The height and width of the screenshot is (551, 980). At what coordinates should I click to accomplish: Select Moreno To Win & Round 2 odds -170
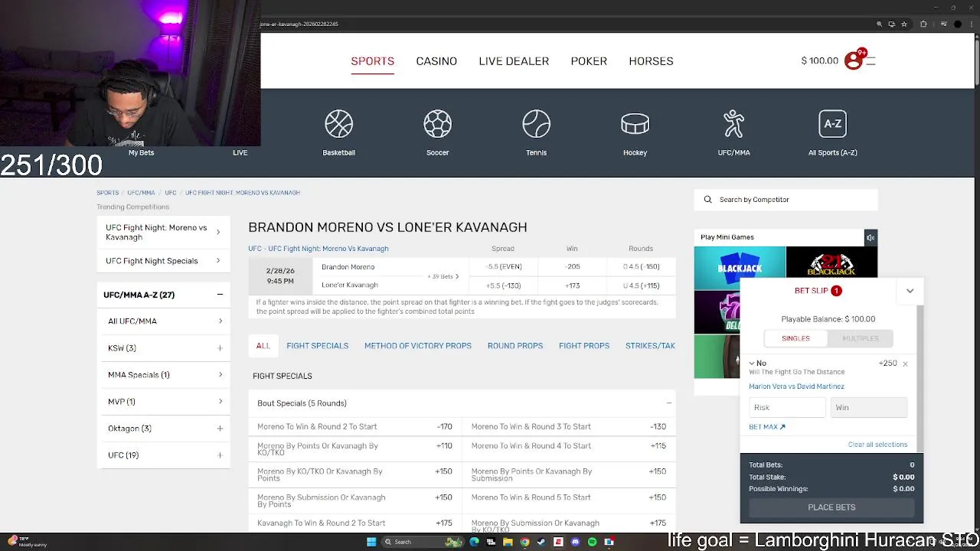(444, 427)
